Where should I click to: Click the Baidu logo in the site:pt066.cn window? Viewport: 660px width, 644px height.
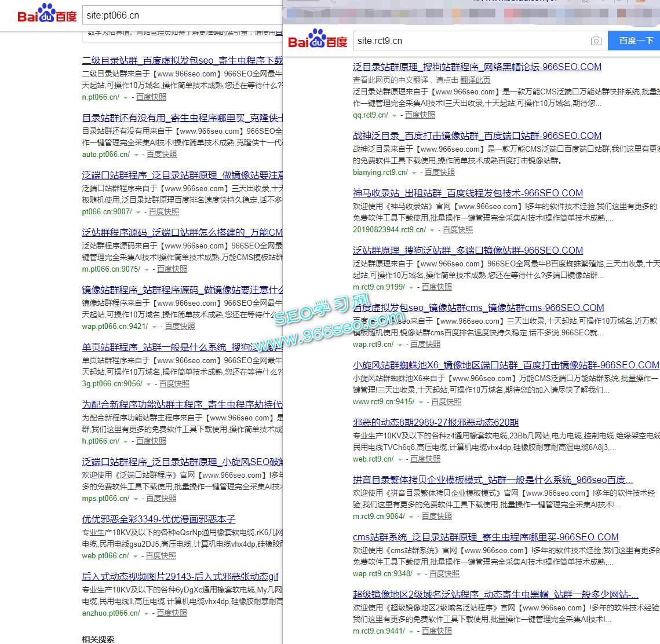click(x=47, y=13)
